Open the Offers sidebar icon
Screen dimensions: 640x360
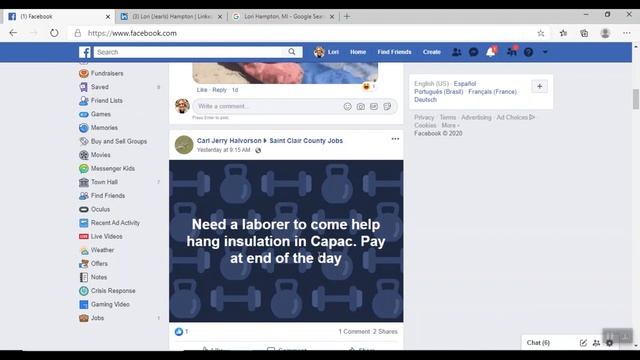click(x=84, y=264)
